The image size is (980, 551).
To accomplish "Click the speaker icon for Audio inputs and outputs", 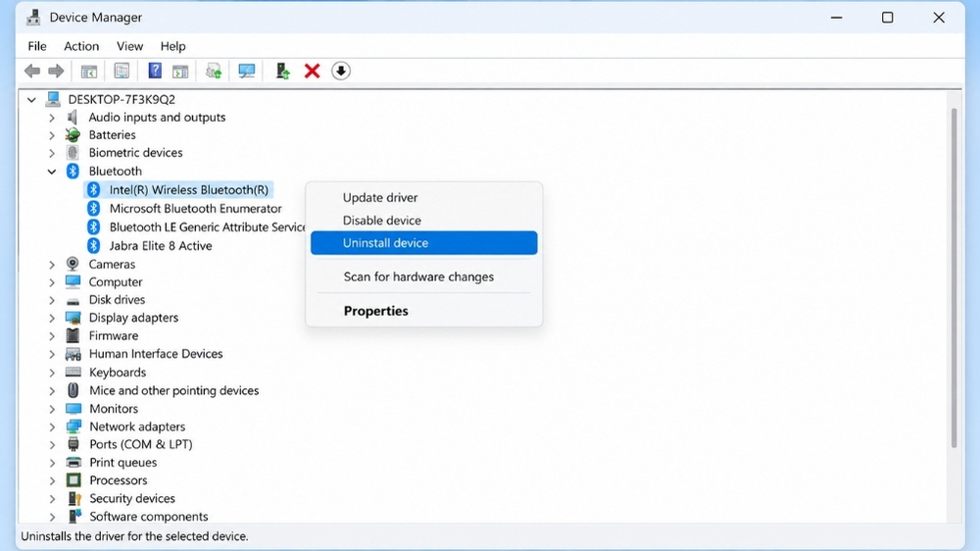I will tap(73, 117).
